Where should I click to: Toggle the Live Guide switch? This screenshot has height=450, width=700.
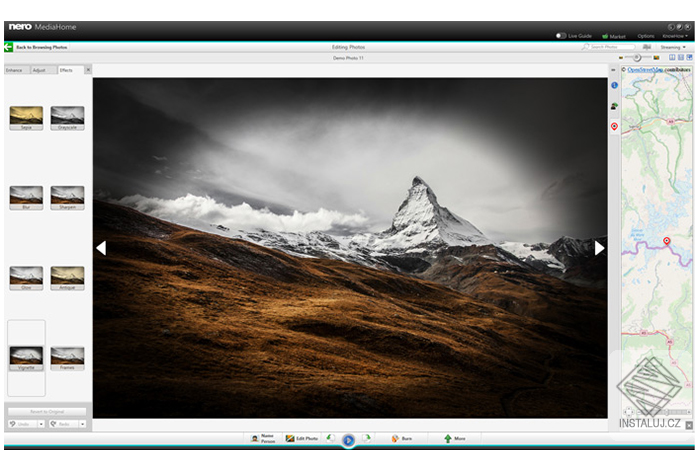561,36
